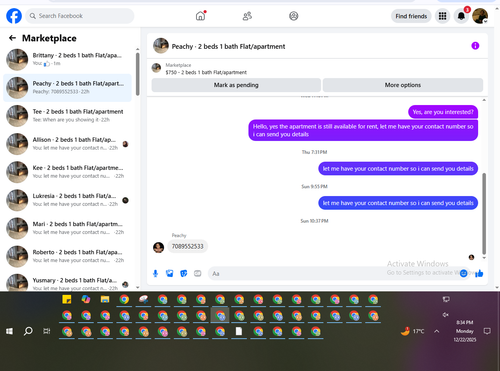500x371 pixels.
Task: Open the notifications bell
Action: pos(461,16)
